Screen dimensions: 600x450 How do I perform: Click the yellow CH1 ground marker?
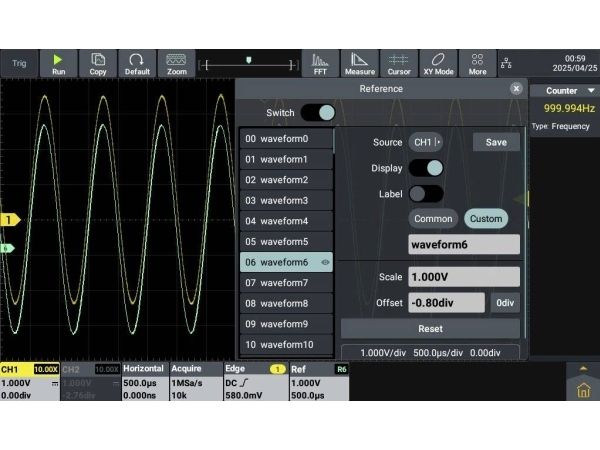pyautogui.click(x=10, y=220)
